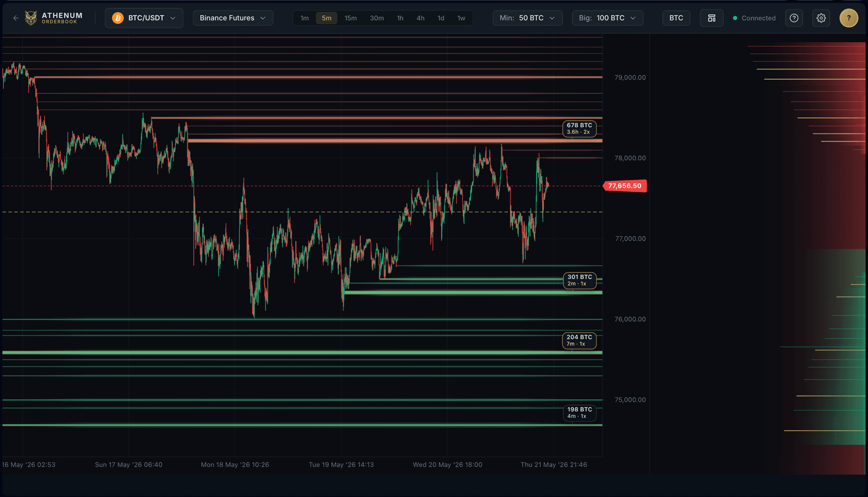The image size is (868, 497).
Task: Click the ATHENUM ORDERBOOK title text
Action: coord(62,18)
